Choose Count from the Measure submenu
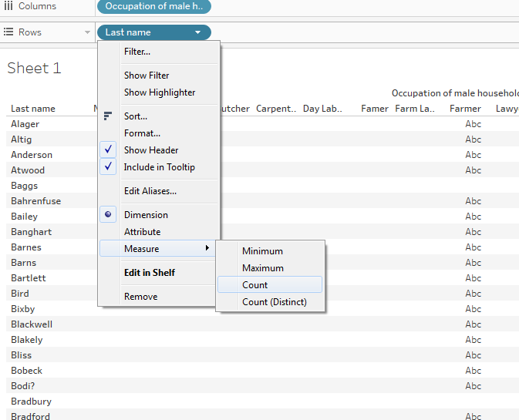Viewport: 519px width, 420px height. click(x=254, y=284)
